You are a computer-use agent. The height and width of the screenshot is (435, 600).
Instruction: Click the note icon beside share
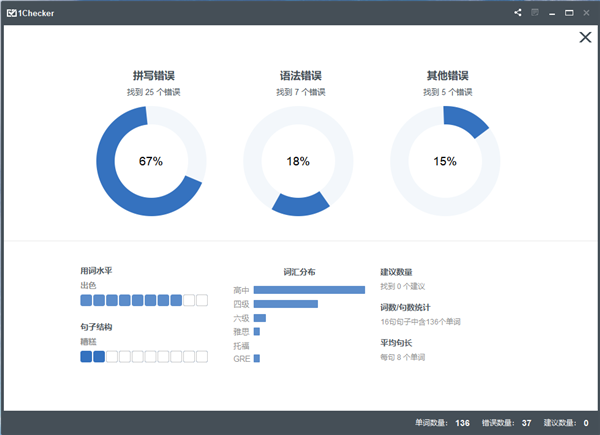[535, 12]
